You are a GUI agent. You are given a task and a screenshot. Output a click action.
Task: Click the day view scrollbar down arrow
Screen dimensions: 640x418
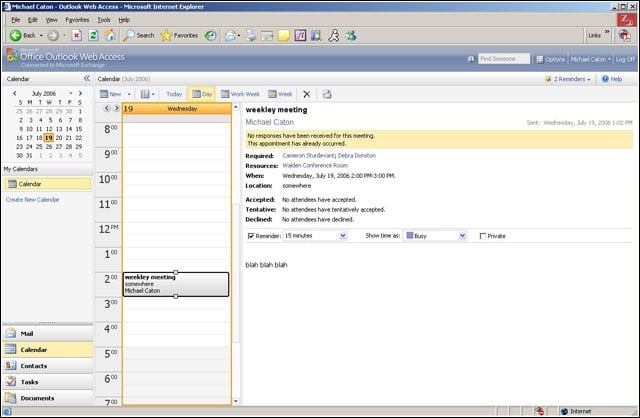236,401
